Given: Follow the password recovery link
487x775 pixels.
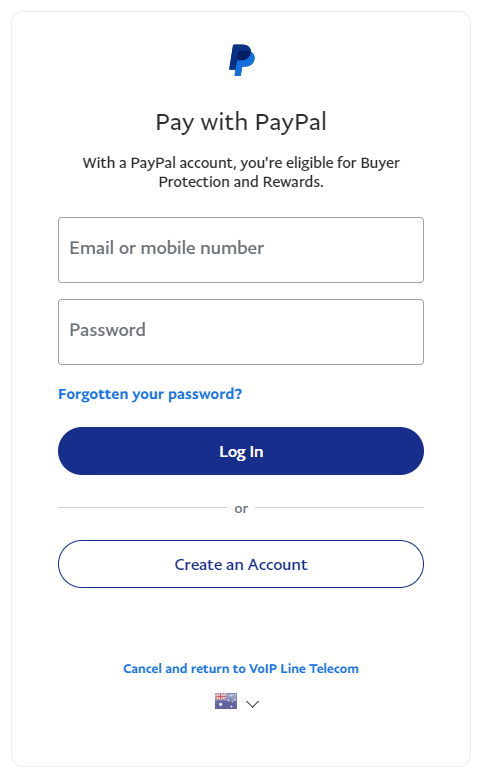Looking at the screenshot, I should coord(150,394).
